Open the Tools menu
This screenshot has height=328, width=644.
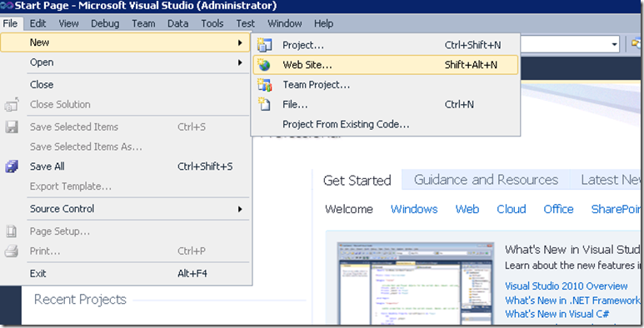[x=212, y=23]
